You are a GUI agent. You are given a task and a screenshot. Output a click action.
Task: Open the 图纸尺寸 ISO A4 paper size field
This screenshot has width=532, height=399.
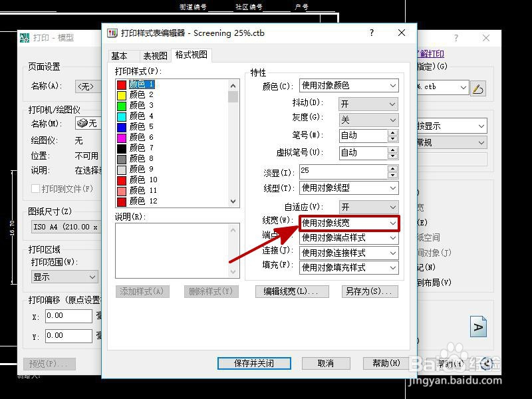coord(66,227)
